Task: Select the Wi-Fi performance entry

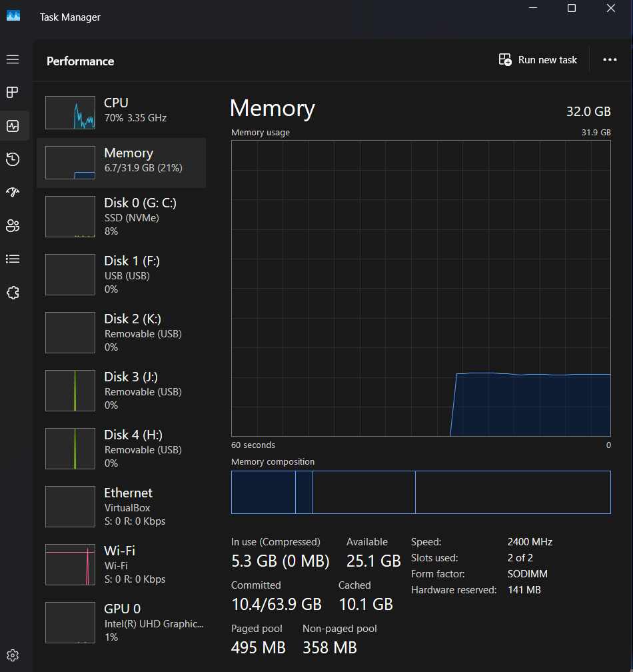Action: coord(121,564)
